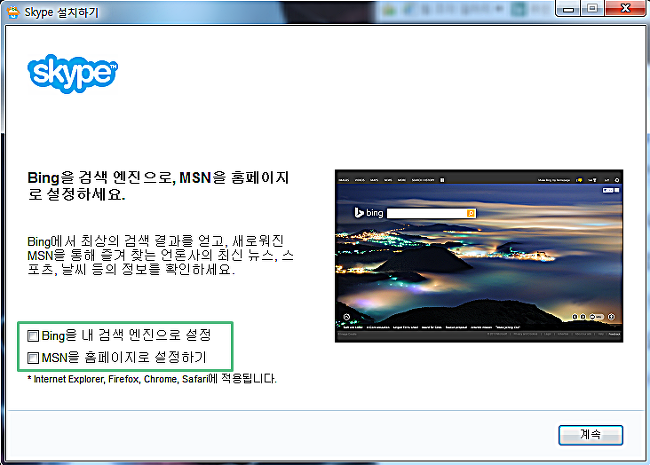Screen dimensions: 650x465
Task: Click heading 'Bing을 검색 엔진으로, MSN을 홈페이지로 설정하세요.'
Action: coord(158,186)
